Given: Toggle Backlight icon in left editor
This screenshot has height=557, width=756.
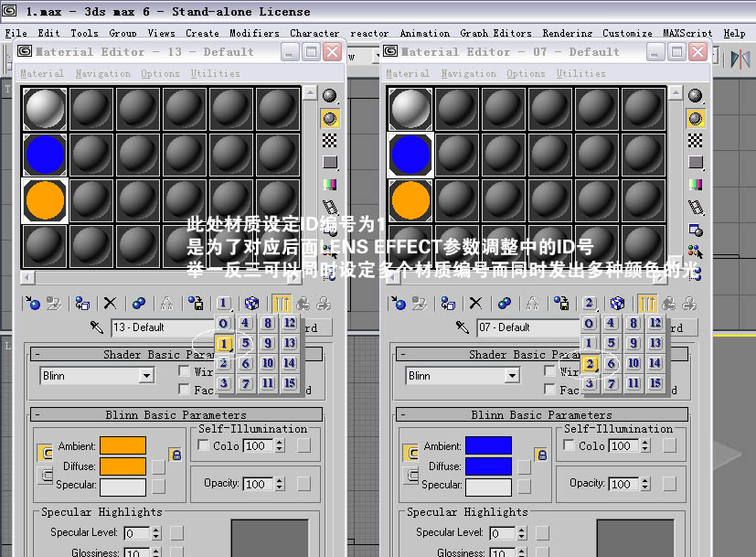Looking at the screenshot, I should coord(330,119).
